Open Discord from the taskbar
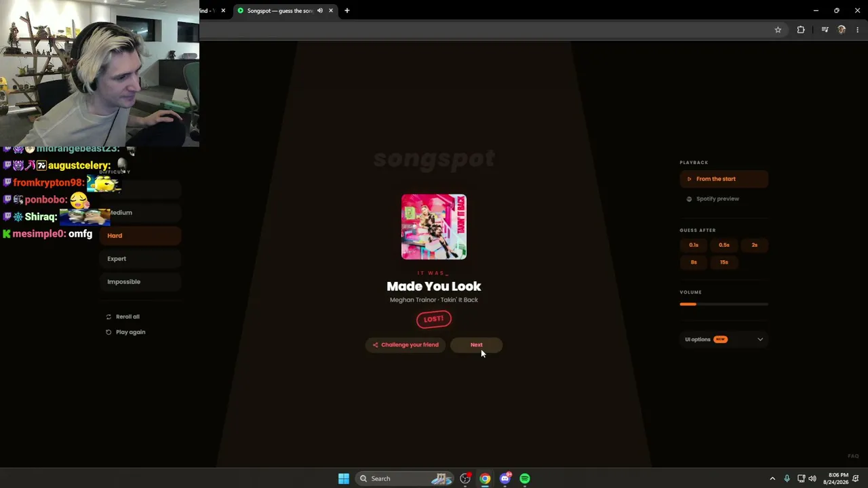Viewport: 868px width, 488px height. 505,479
